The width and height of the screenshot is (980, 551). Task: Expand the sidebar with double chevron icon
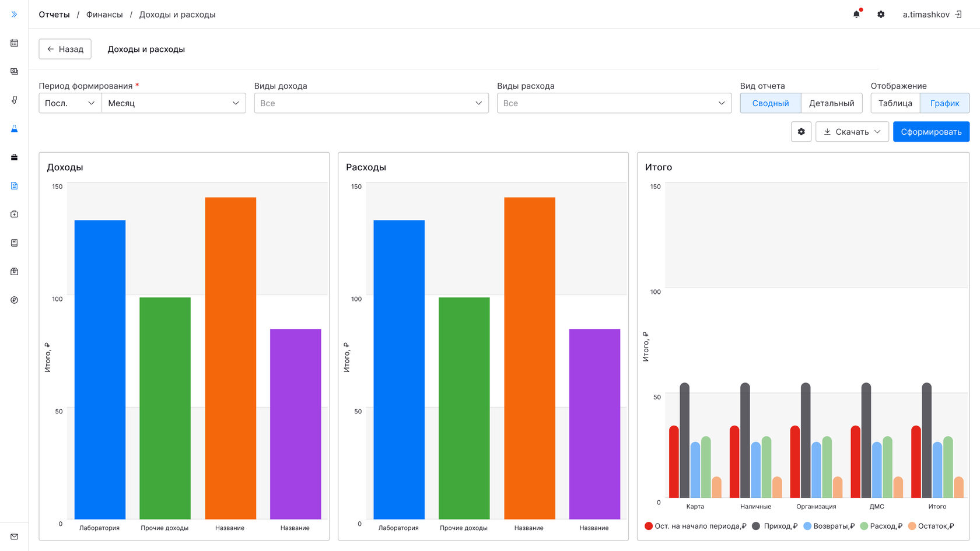tap(14, 15)
